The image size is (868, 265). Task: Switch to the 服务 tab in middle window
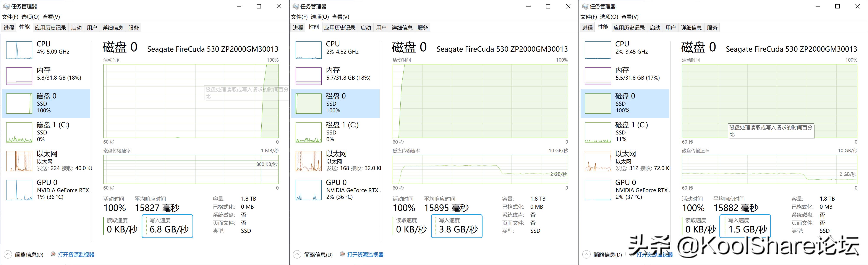(423, 27)
